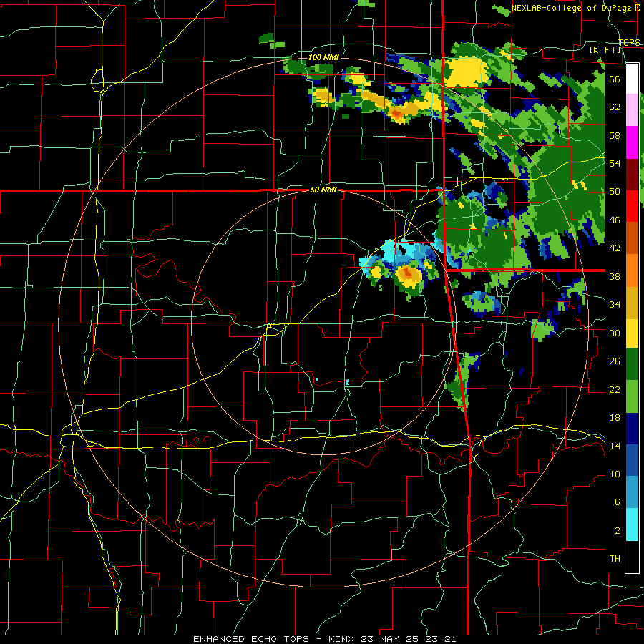Click the medium blue legend band
Viewport: 644px width, 644px height.
click(632, 460)
